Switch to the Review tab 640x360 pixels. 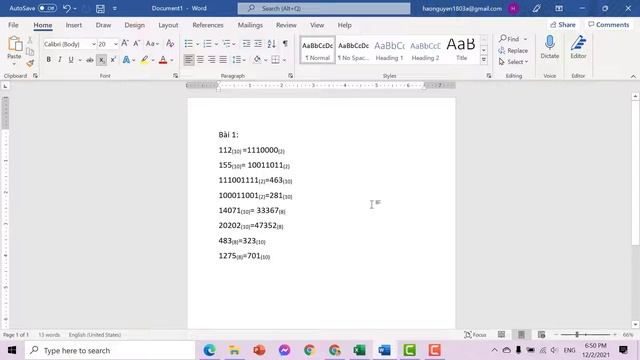tap(286, 25)
